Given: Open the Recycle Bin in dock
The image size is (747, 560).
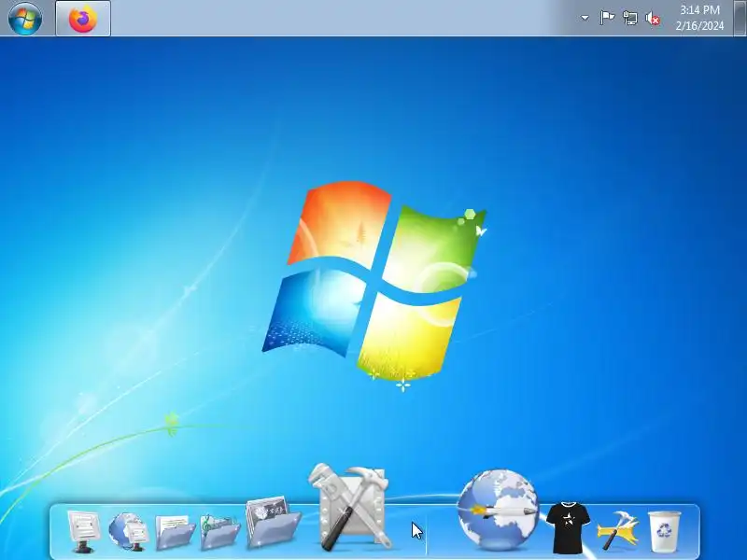Looking at the screenshot, I should pos(664,531).
